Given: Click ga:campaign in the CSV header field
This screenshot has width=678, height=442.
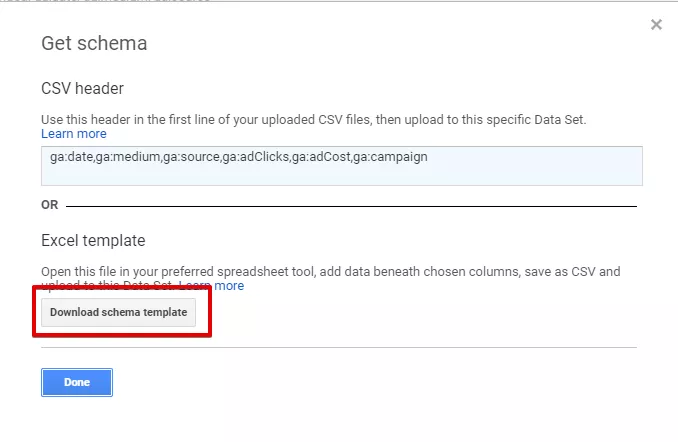Looking at the screenshot, I should (390, 157).
